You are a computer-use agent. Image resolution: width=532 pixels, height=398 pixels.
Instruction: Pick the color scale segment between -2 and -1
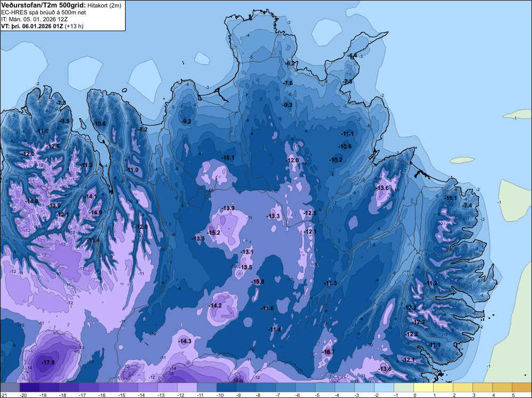point(384,387)
